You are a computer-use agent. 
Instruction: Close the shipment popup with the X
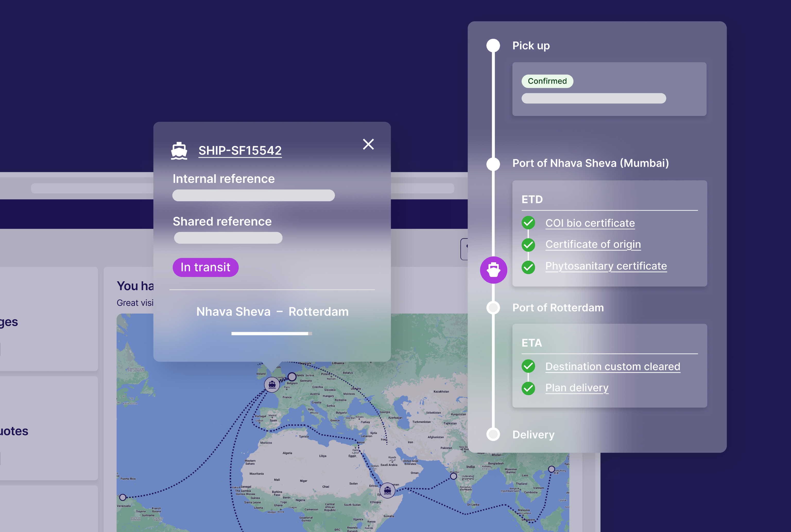(x=368, y=144)
